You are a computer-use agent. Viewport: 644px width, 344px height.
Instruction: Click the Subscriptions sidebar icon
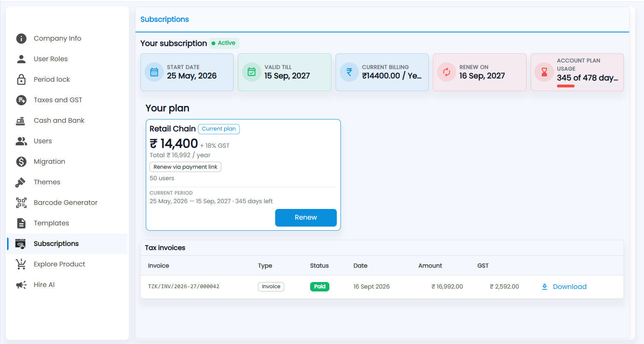pyautogui.click(x=20, y=244)
